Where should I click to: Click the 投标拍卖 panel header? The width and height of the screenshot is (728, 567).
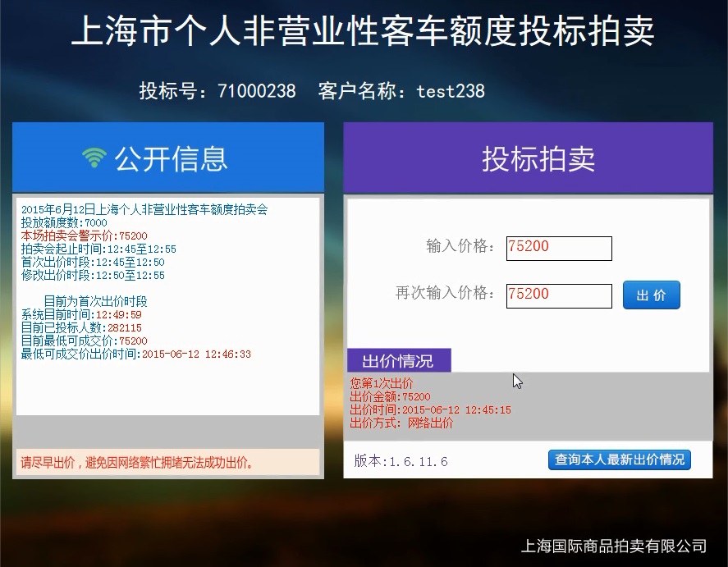pyautogui.click(x=528, y=158)
